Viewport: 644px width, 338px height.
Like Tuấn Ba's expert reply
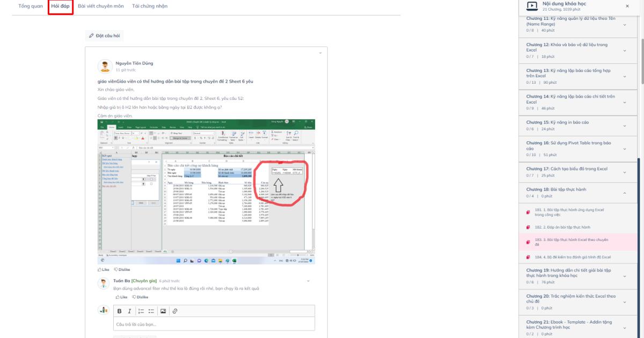coord(122,297)
